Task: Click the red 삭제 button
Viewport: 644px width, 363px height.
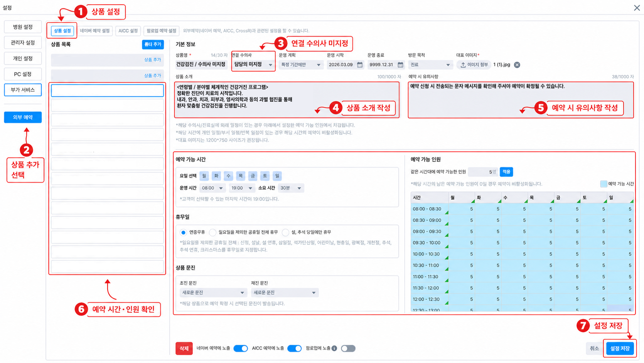Action: click(184, 348)
